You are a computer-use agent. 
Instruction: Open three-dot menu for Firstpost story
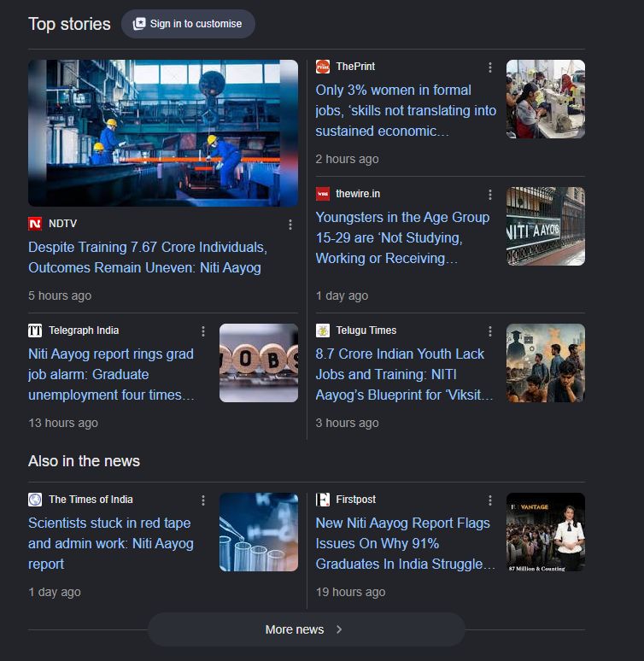[490, 500]
